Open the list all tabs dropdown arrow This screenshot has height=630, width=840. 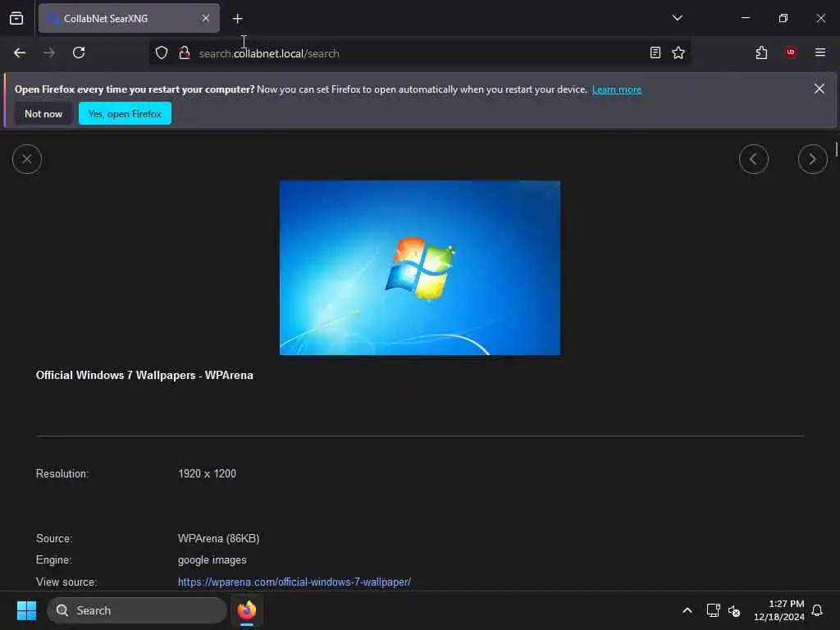677,18
